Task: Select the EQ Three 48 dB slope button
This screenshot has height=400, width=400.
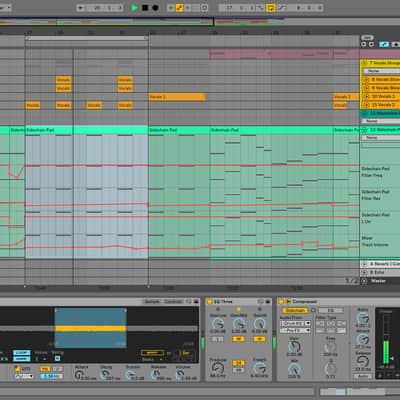Action: [x=238, y=370]
